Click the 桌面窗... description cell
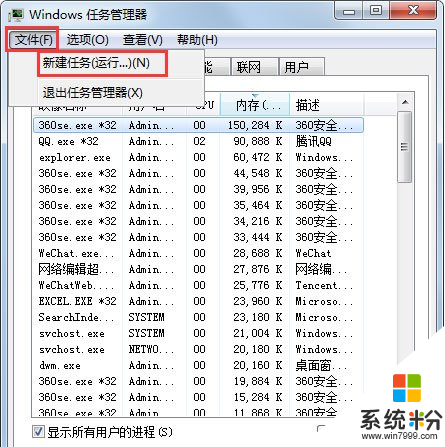Screen dimensions: 445x447 [x=321, y=365]
